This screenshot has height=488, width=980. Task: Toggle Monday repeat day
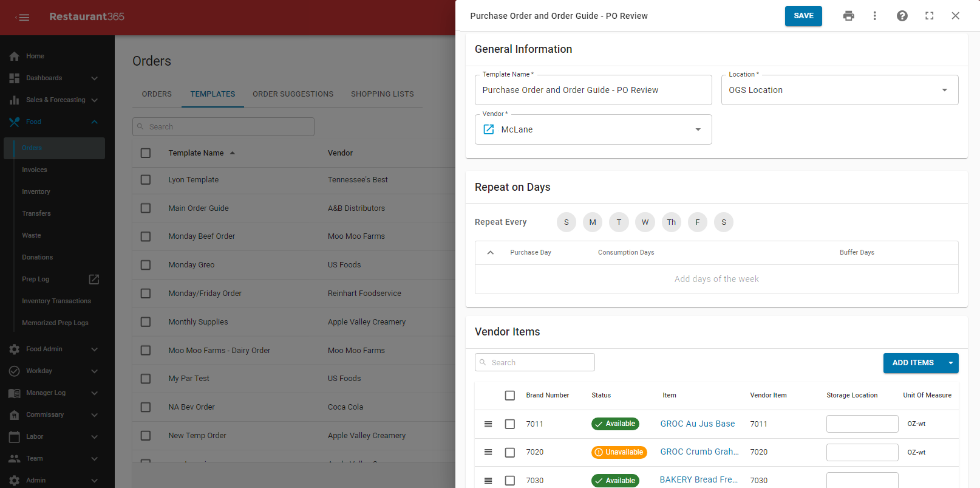click(593, 222)
